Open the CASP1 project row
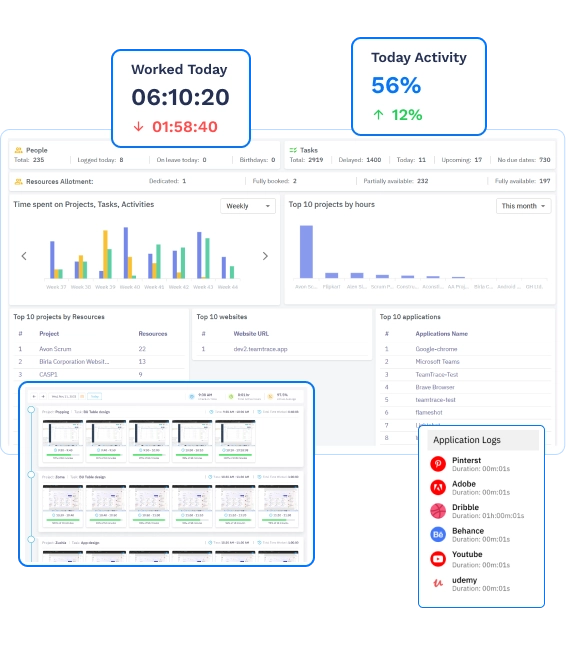This screenshot has width=566, height=653. click(99, 374)
